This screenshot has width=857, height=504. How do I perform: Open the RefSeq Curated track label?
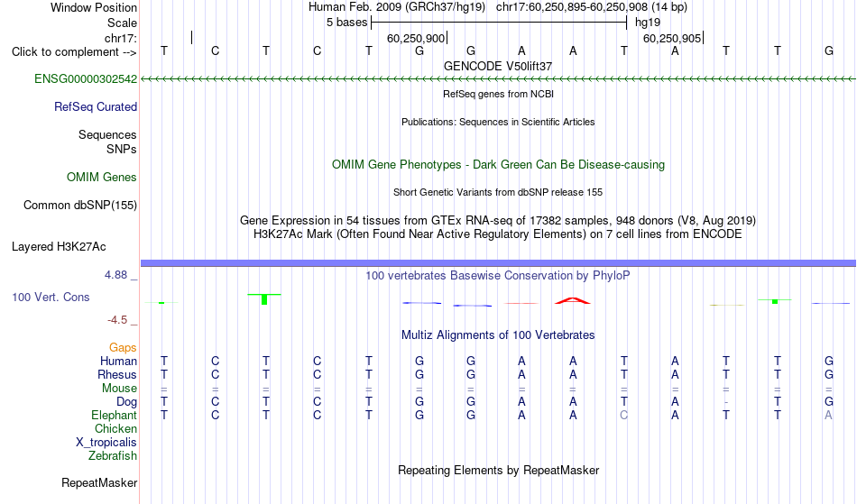click(96, 107)
